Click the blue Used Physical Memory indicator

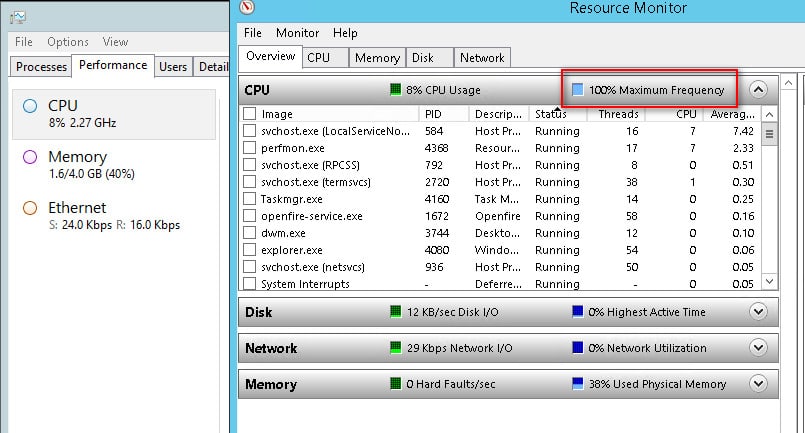pyautogui.click(x=578, y=384)
